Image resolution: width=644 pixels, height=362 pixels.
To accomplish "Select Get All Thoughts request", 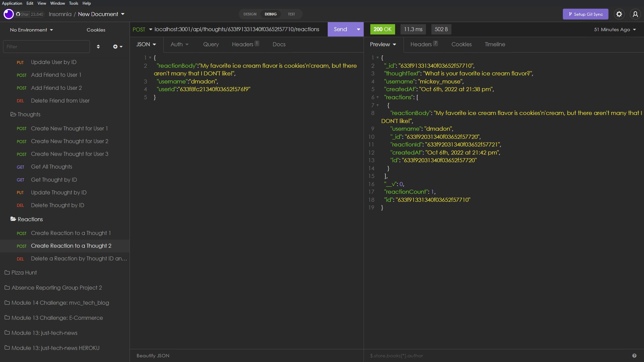I will (65, 167).
